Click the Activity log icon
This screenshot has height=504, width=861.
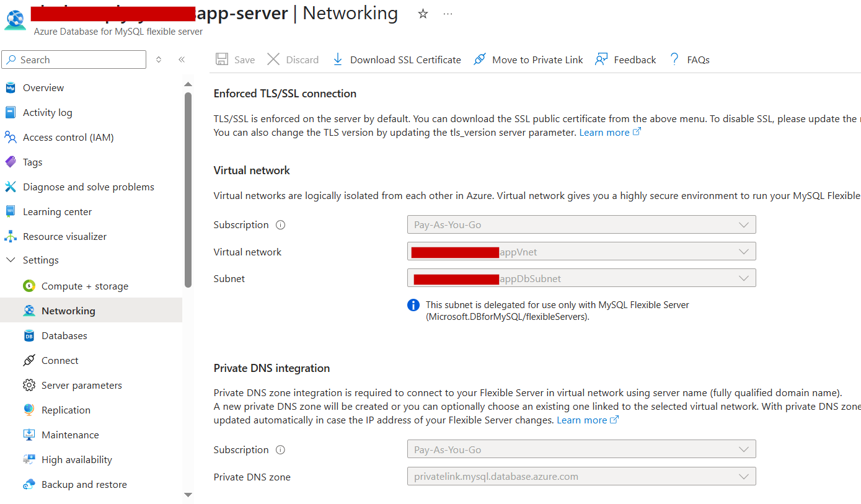(11, 113)
